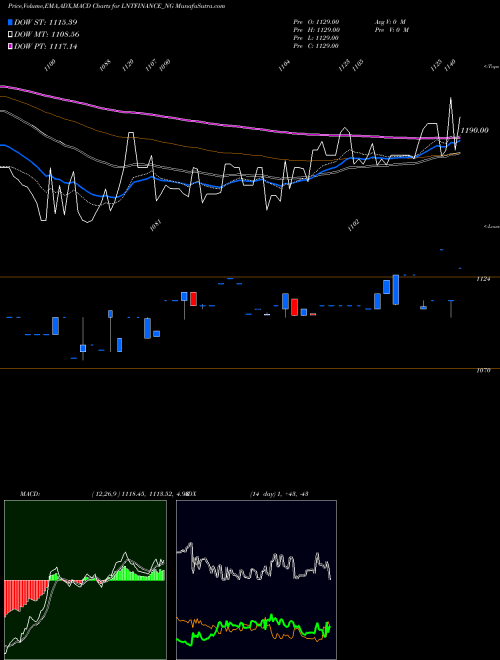Image resolution: width=500 pixels, height=660 pixels.
Task: Click the Pre V: 0 M value
Action: [391, 30]
